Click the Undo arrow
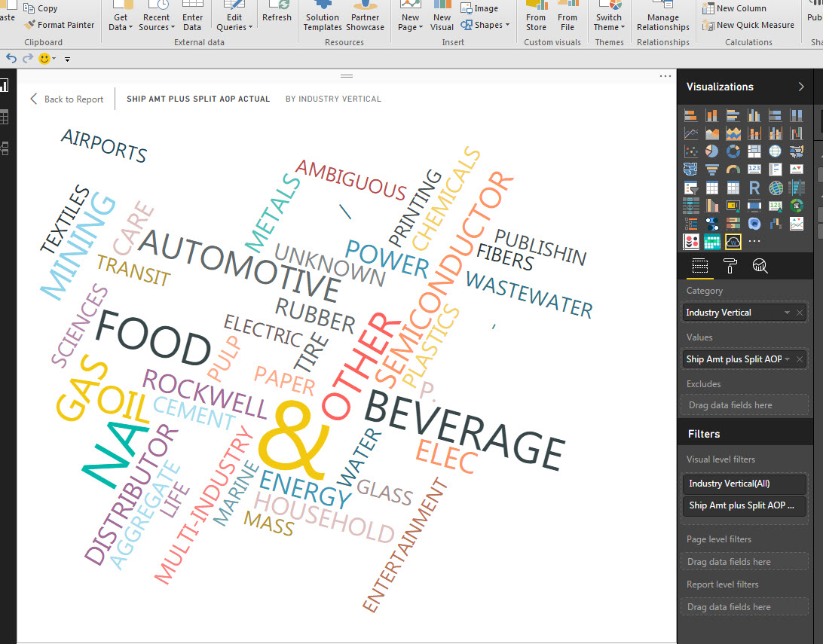 pos(11,58)
